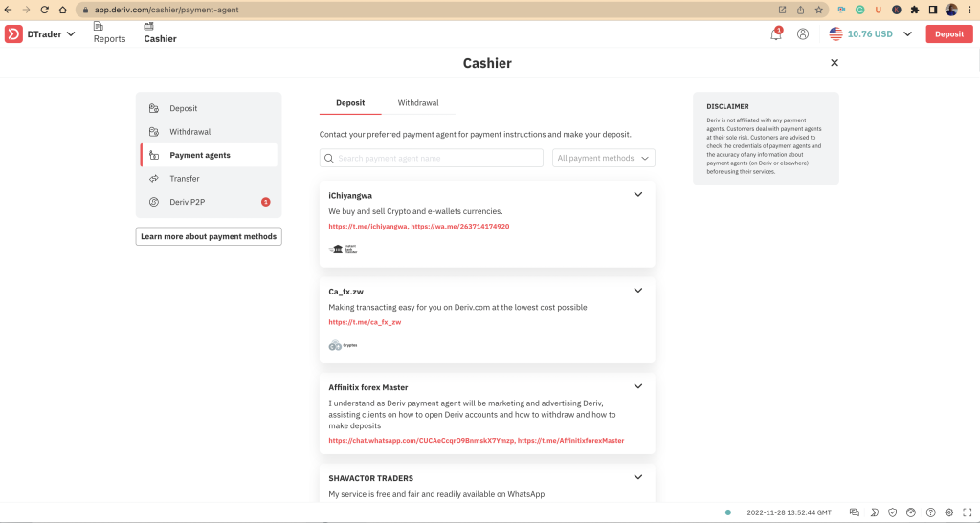This screenshot has height=523, width=980.
Task: Open the t.me/ichiyangwa Telegram link
Action: [x=368, y=227]
